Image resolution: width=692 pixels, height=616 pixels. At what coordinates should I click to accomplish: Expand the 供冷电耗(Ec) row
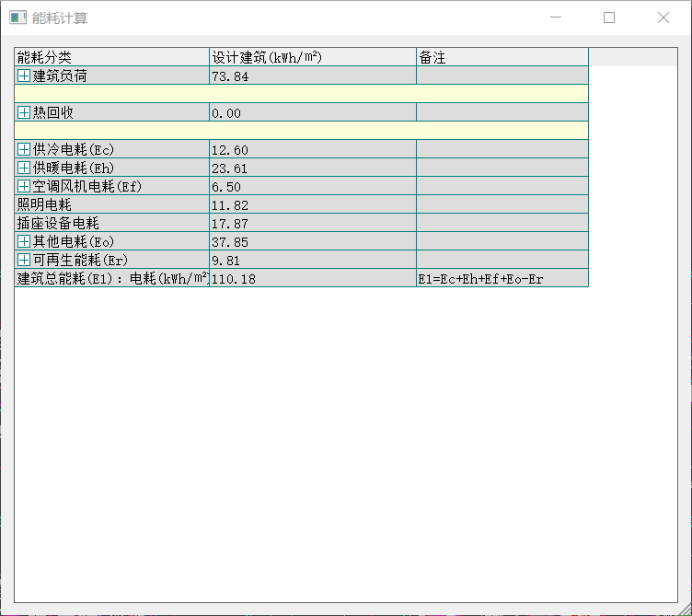coord(24,150)
